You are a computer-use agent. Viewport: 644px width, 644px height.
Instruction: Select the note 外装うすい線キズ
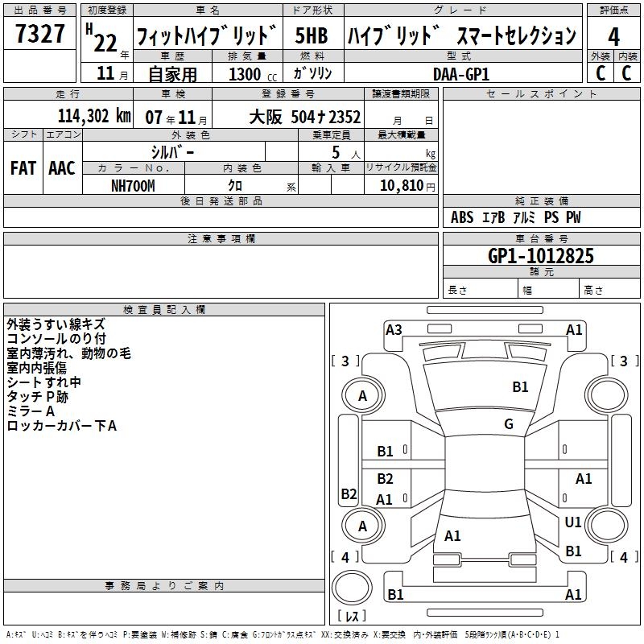[x=56, y=324]
